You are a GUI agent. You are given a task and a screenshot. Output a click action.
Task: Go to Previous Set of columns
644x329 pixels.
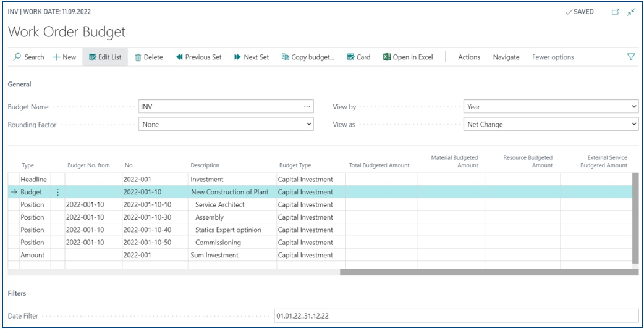[x=199, y=57]
